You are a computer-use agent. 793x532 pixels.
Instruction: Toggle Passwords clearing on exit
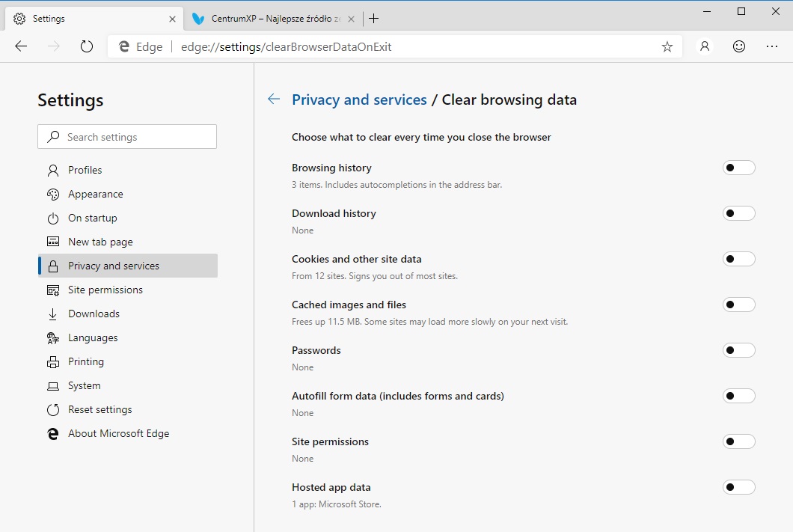[739, 350]
